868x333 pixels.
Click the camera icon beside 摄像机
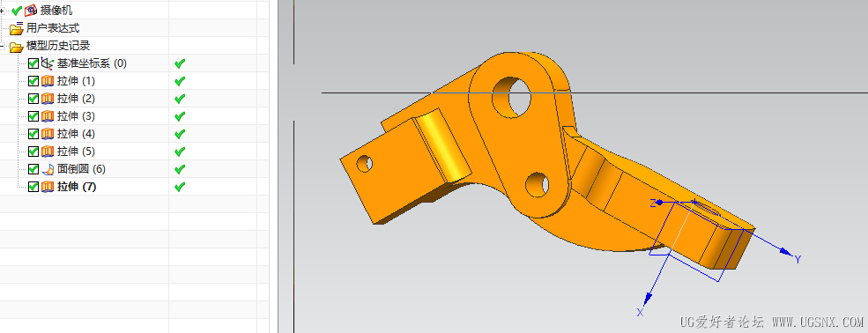coord(31,10)
